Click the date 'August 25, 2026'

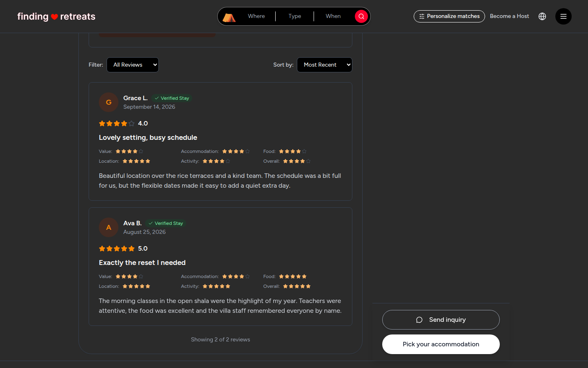[145, 232]
